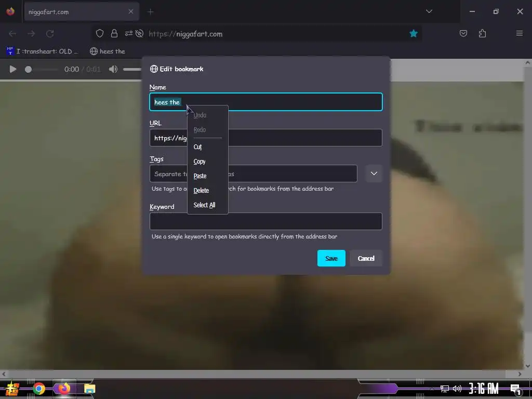Click the globe icon beside Edit bookmark

pos(154,69)
